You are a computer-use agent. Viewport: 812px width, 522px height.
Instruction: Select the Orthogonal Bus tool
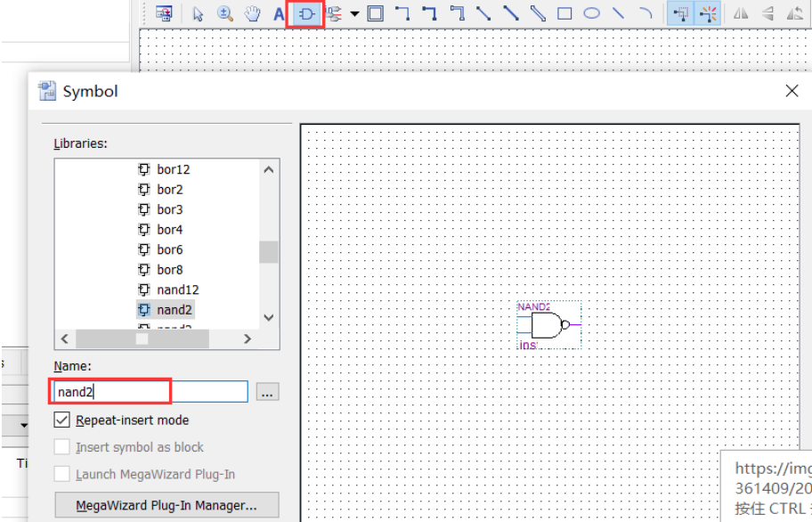click(x=429, y=13)
